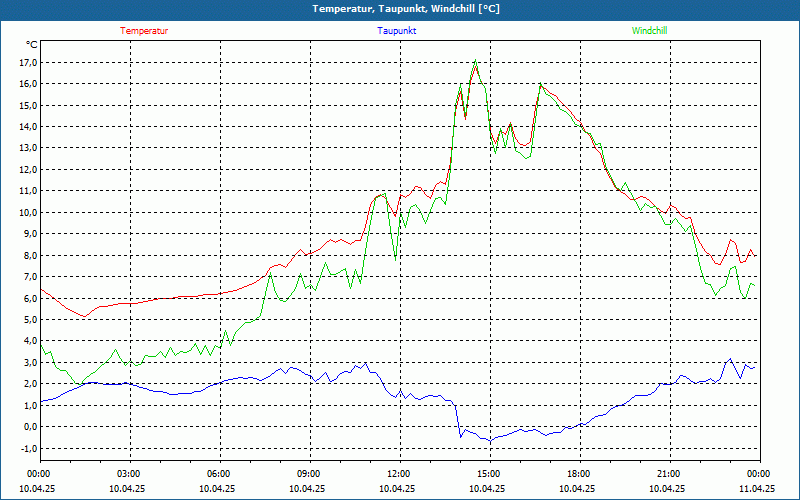Click the 21:00 time axis label
The height and width of the screenshot is (500, 800).
(x=670, y=474)
